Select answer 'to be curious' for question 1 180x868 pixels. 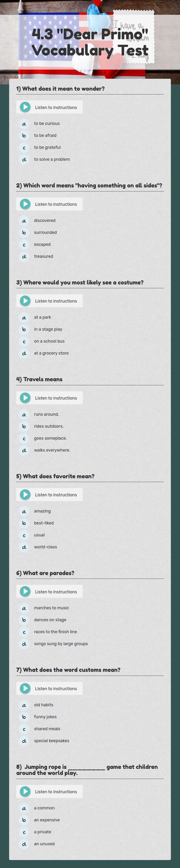point(46,123)
